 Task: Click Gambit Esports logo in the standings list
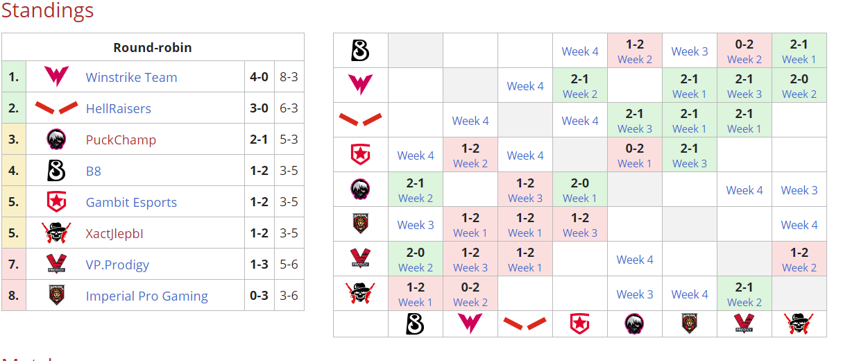coord(56,202)
